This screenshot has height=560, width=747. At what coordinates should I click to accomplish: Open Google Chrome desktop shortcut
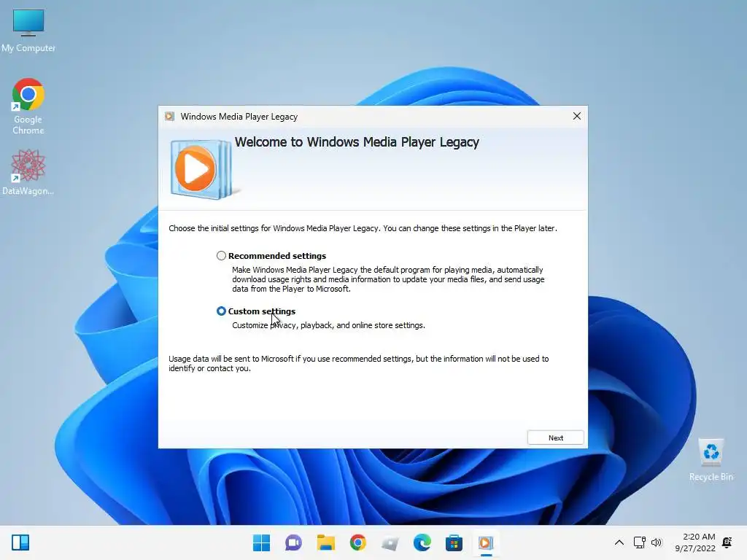click(x=28, y=106)
